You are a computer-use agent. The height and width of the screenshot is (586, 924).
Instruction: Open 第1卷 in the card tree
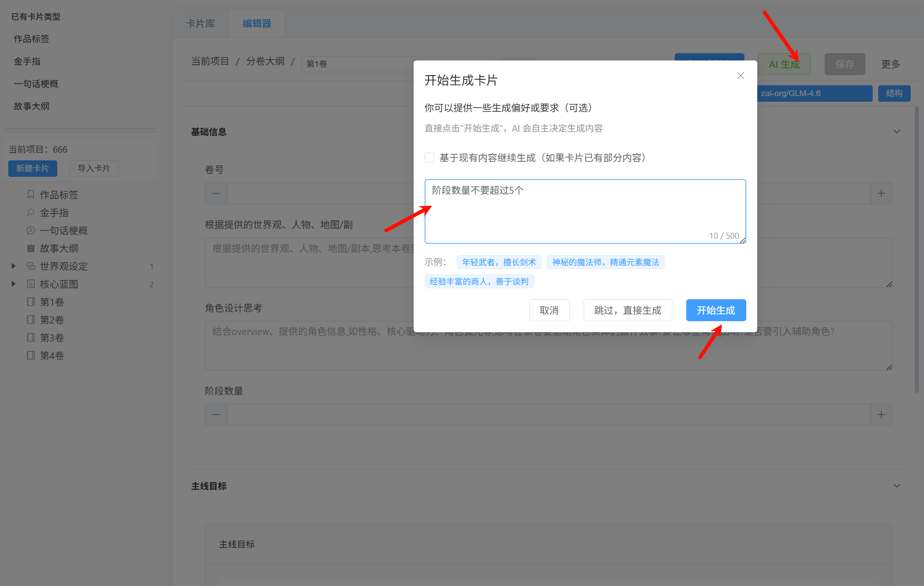(x=52, y=302)
